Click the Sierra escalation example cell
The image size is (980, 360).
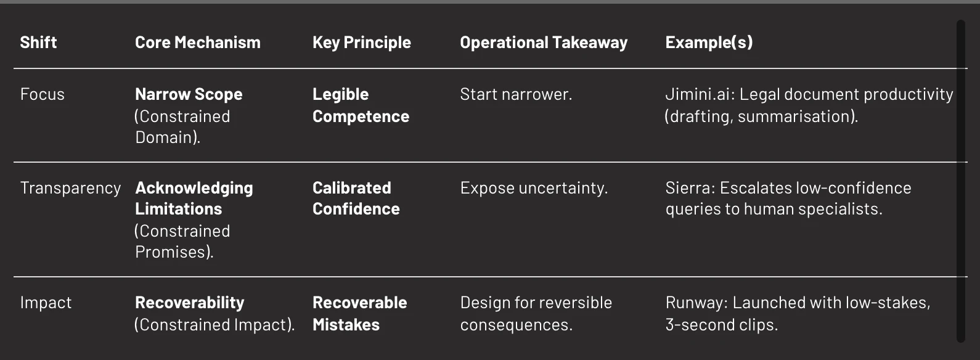point(788,198)
